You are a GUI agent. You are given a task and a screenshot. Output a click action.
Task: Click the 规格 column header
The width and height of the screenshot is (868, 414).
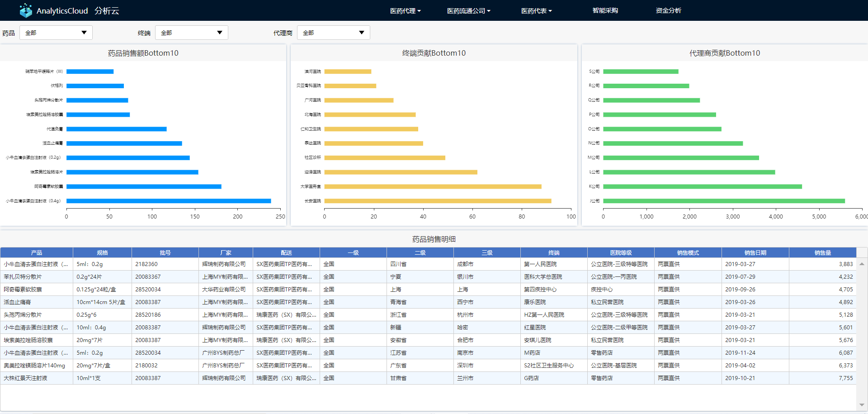pos(102,252)
